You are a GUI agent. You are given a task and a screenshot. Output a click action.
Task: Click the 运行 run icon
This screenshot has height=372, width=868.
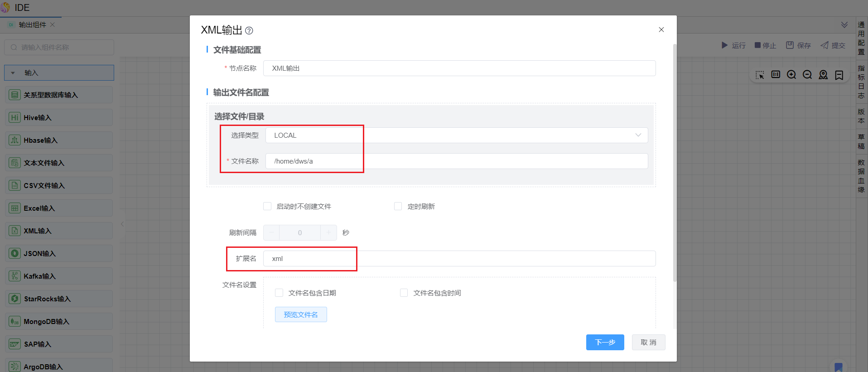click(724, 45)
